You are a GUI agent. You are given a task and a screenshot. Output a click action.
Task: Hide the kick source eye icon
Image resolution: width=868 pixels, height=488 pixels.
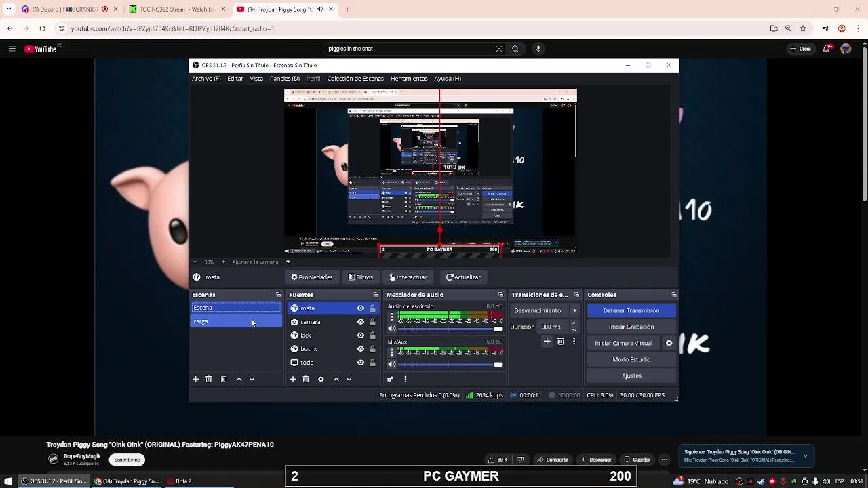point(361,335)
